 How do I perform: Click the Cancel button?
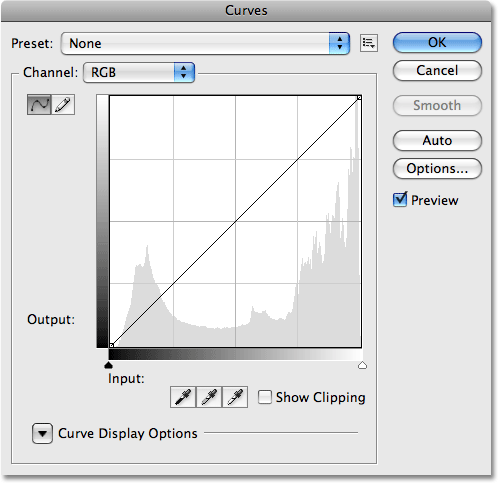point(437,71)
